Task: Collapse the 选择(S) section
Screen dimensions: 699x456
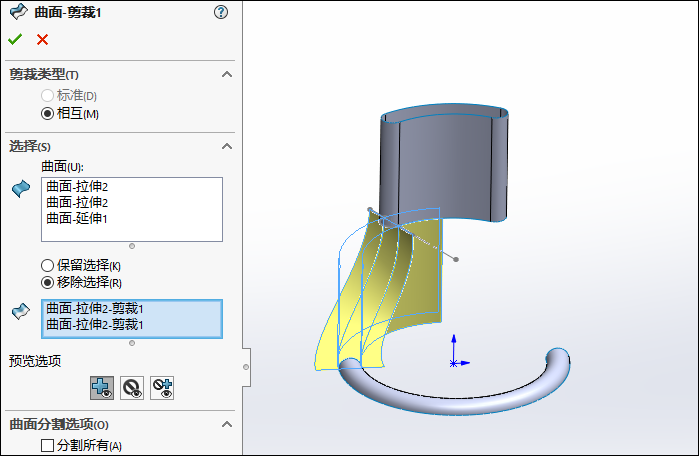Action: [227, 146]
